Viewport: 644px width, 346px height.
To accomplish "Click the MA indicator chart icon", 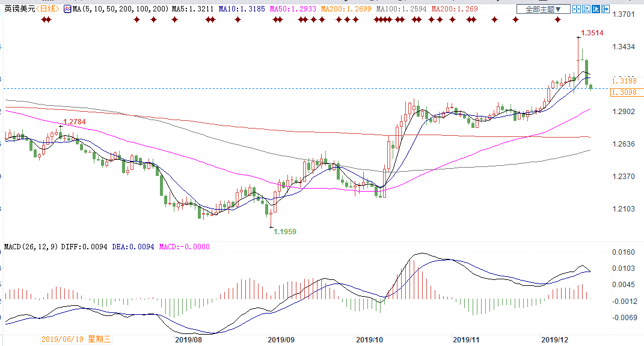I will pos(68,8).
